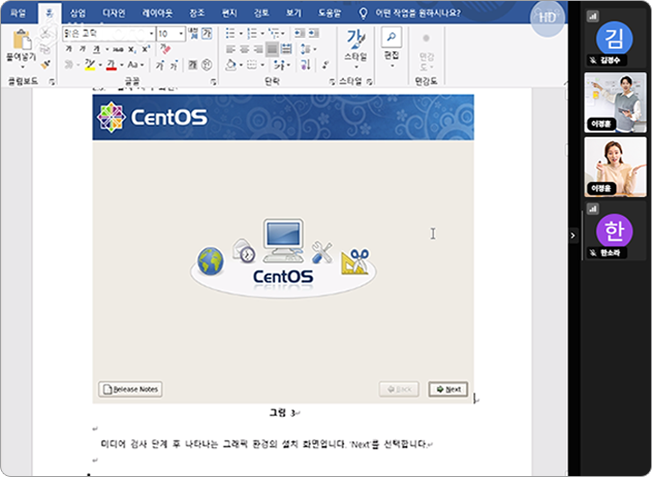Open the font size dropdown
Image resolution: width=652 pixels, height=477 pixels.
(x=181, y=34)
